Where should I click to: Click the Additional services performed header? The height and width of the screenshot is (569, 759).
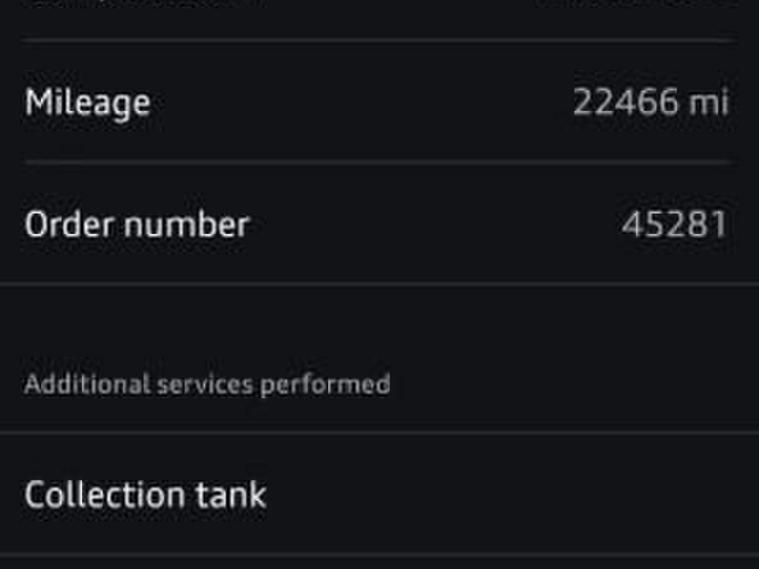(x=207, y=384)
